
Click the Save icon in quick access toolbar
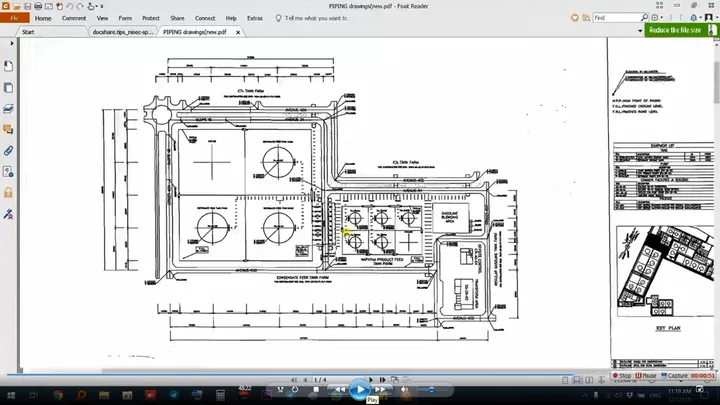pyautogui.click(x=28, y=6)
